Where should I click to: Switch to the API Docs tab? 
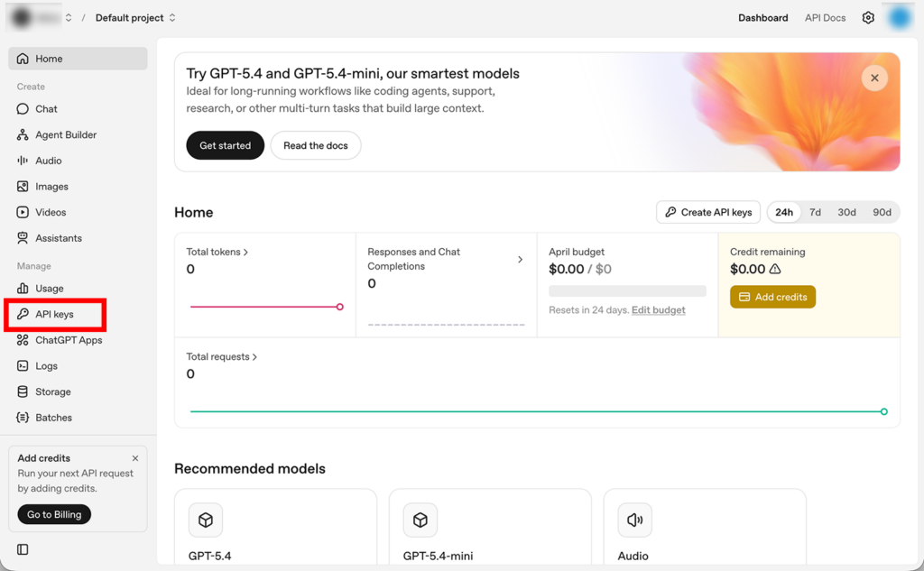coord(824,17)
